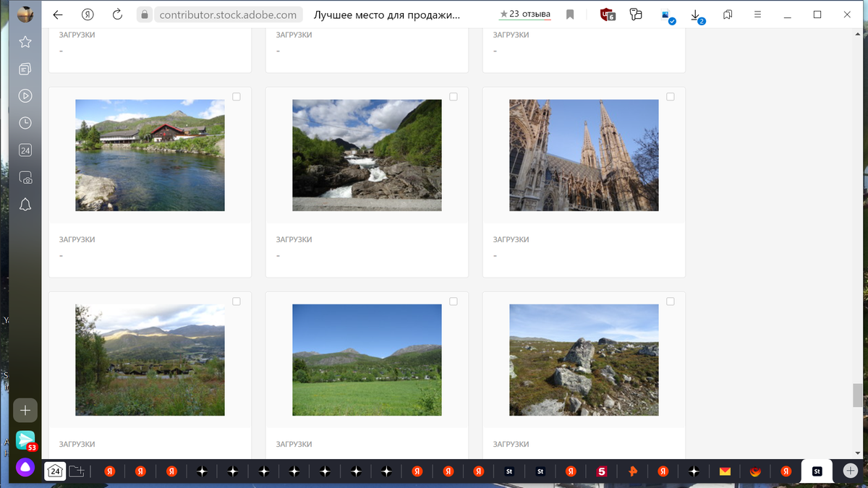Open a new tab with the plus button

click(x=849, y=471)
